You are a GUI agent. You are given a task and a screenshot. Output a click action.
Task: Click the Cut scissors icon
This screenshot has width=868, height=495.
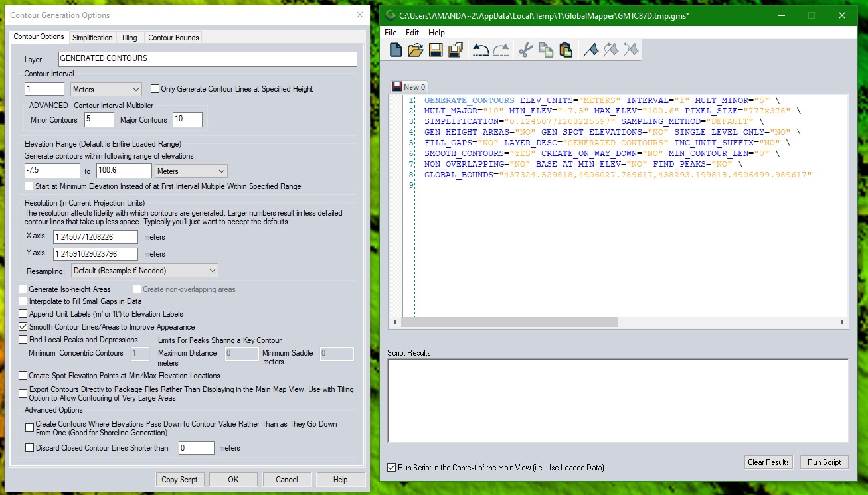[x=526, y=50]
